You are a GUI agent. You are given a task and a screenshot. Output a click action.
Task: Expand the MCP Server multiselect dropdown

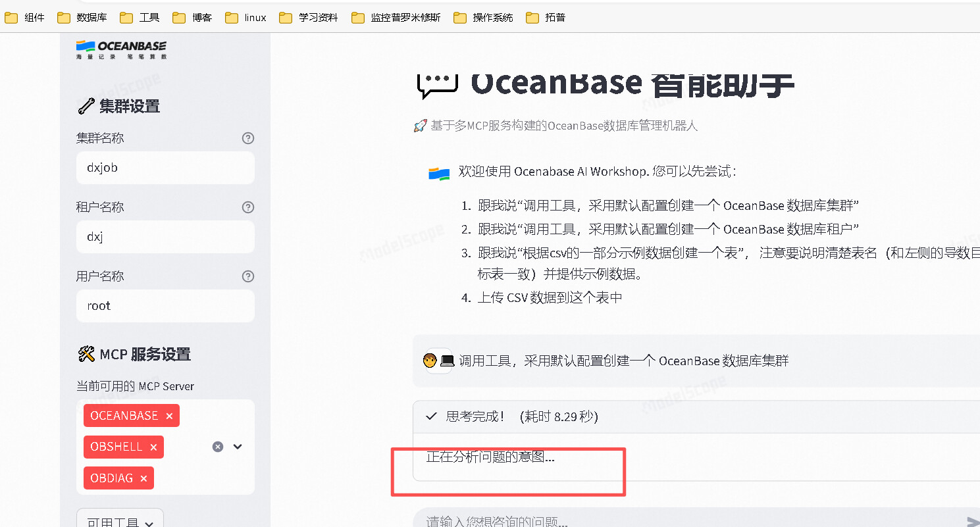238,447
